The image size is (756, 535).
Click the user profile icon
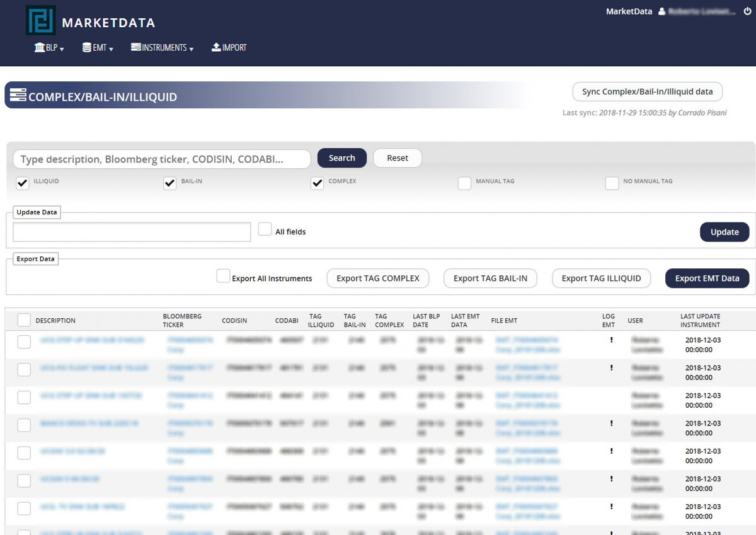coord(661,11)
